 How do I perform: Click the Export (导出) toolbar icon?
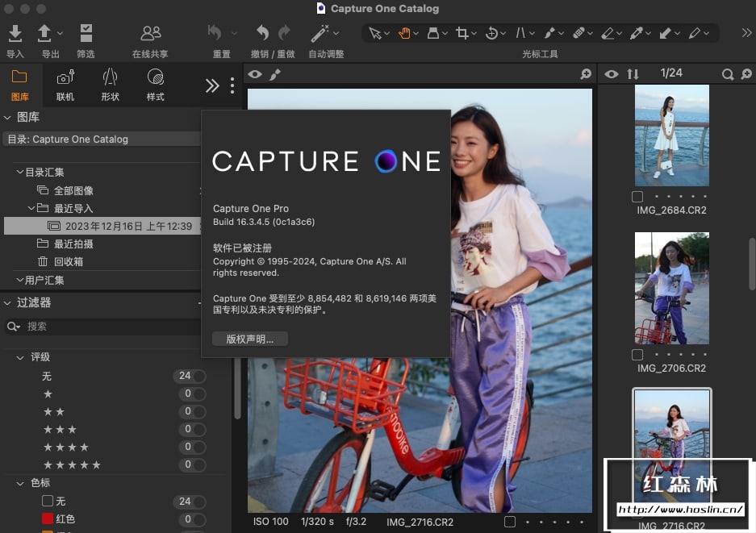pyautogui.click(x=45, y=33)
